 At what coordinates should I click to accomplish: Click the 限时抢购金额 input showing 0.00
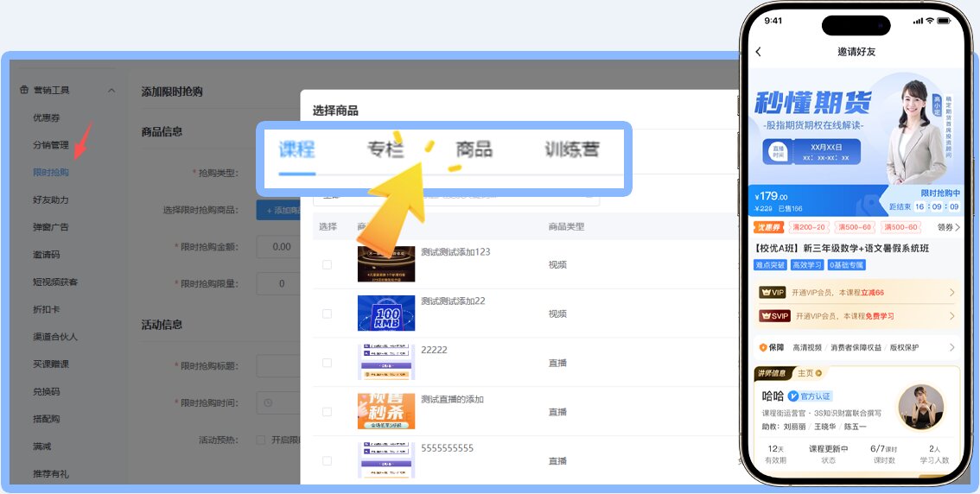click(x=279, y=247)
